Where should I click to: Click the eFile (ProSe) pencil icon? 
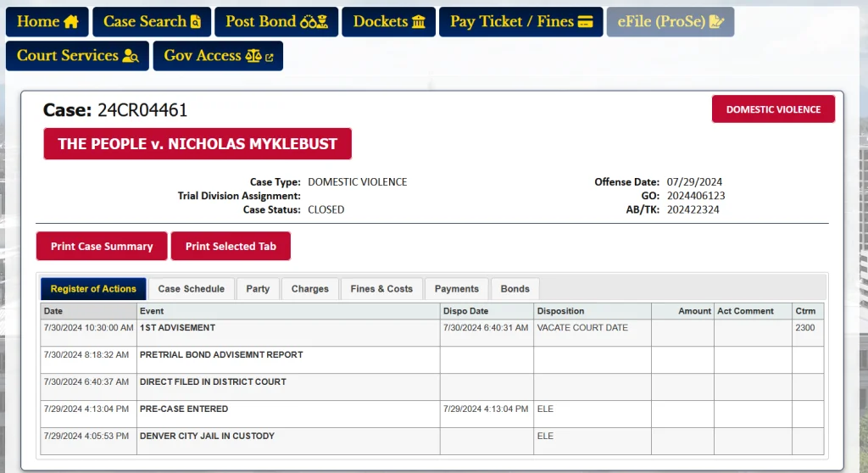pyautogui.click(x=716, y=22)
